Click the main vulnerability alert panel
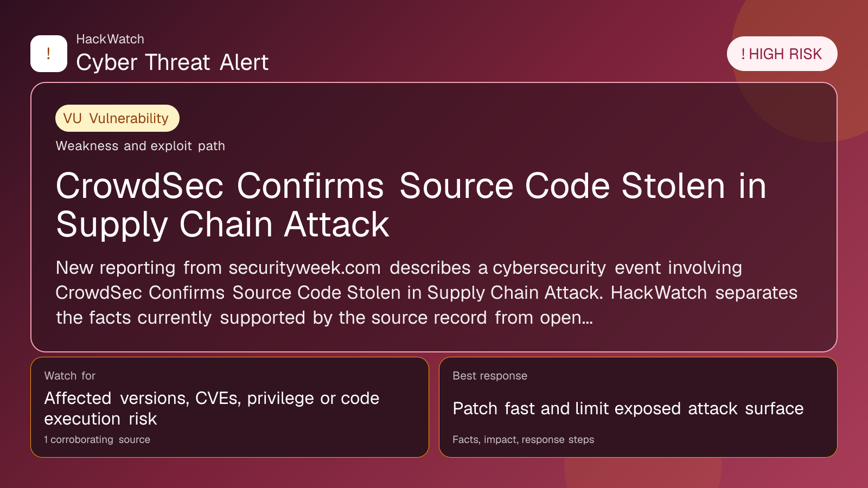The width and height of the screenshot is (868, 488). (434, 217)
